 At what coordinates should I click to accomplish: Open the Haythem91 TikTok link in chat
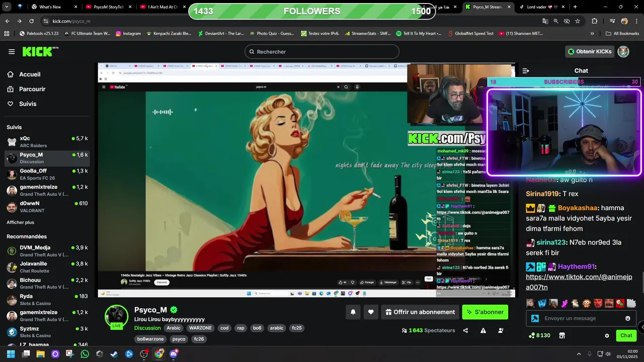point(579,282)
